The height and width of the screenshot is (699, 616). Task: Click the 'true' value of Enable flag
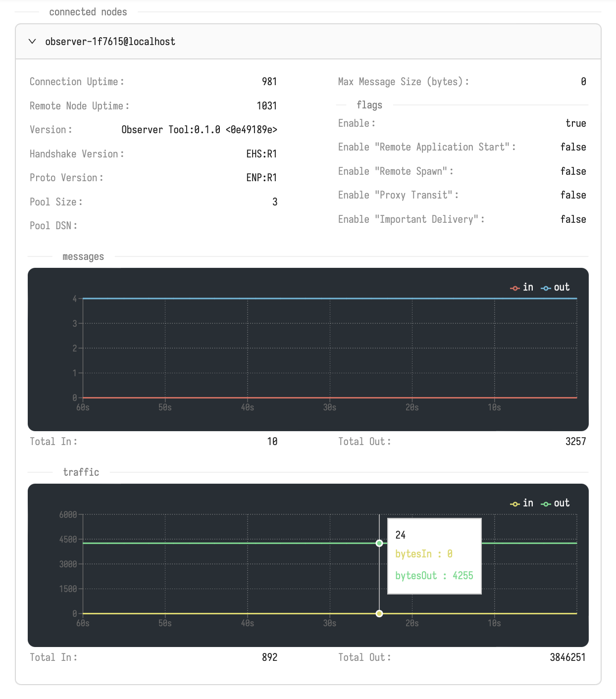click(575, 123)
